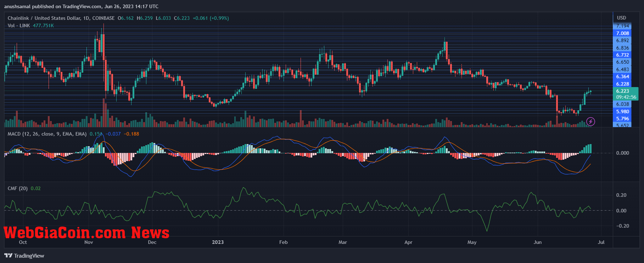Select the 7.194 price level label
This screenshot has height=263, width=644.
(622, 26)
